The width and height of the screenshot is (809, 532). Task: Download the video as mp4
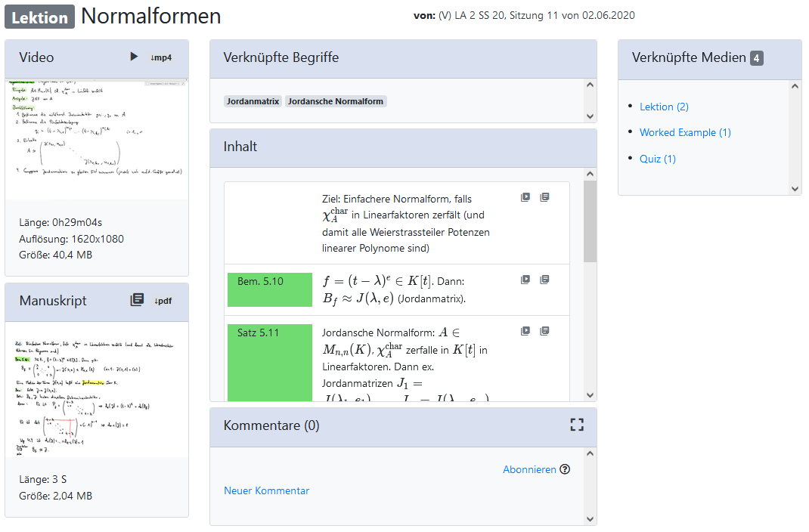161,57
